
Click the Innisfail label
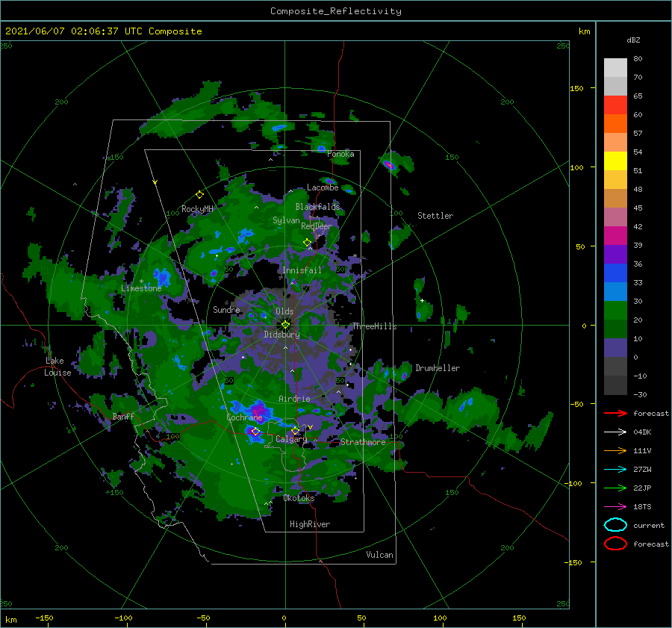click(x=302, y=270)
